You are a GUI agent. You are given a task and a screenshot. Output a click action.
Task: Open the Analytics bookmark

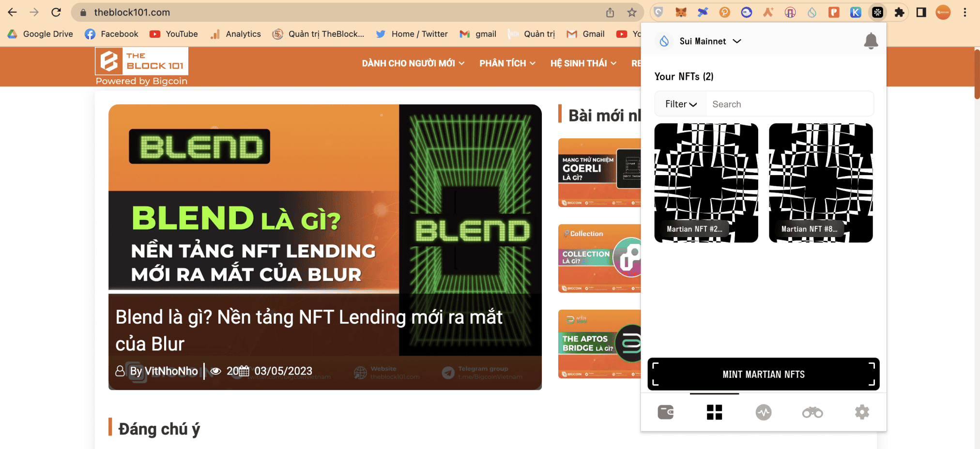pos(235,34)
